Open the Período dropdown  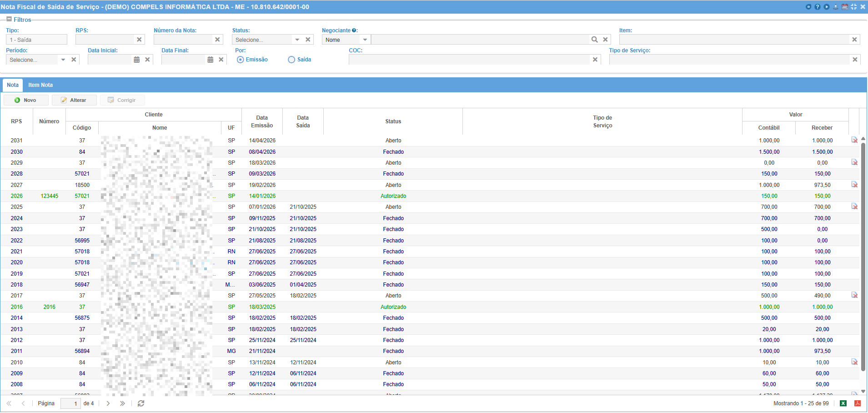pos(63,60)
